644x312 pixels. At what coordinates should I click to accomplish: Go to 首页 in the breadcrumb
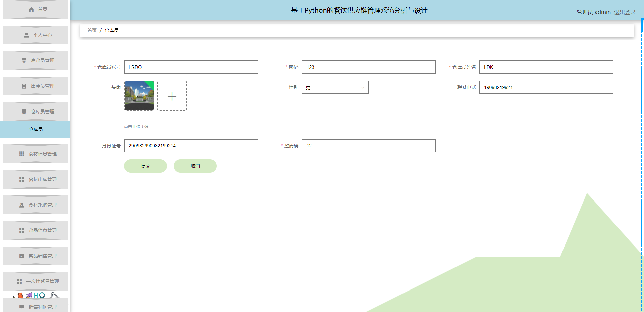tap(92, 30)
